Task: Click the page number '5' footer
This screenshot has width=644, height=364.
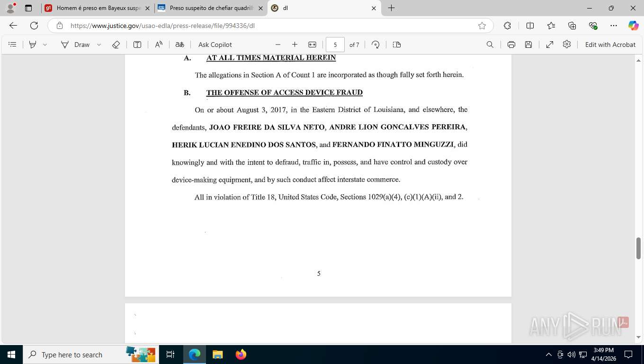Action: 319,273
